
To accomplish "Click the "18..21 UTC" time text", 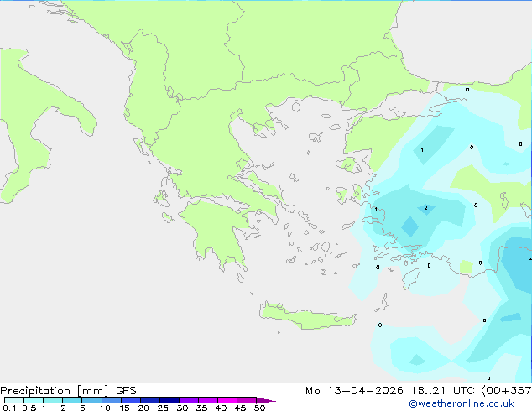I will 443,391.
